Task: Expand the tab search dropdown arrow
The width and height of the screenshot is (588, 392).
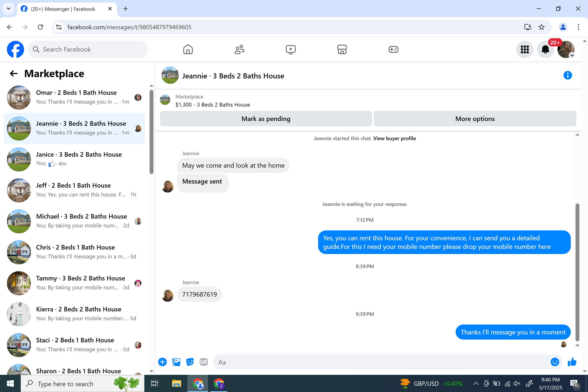Action: (x=9, y=9)
